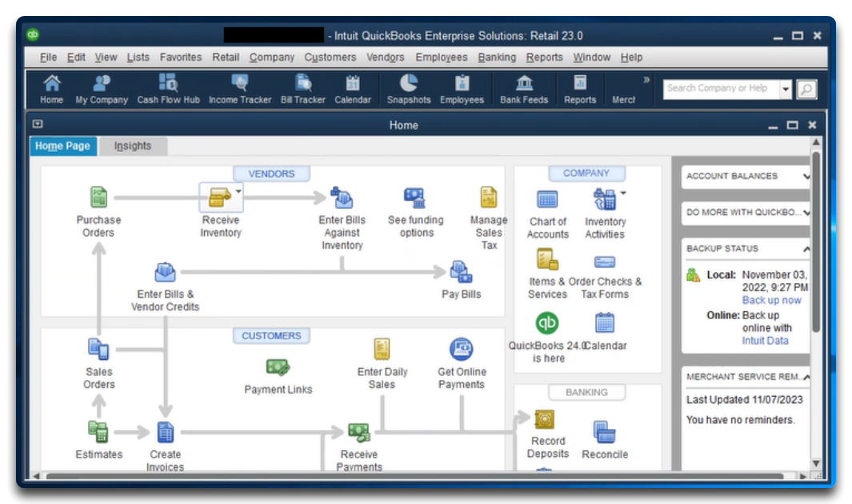Click the search magnifier button

tap(807, 89)
